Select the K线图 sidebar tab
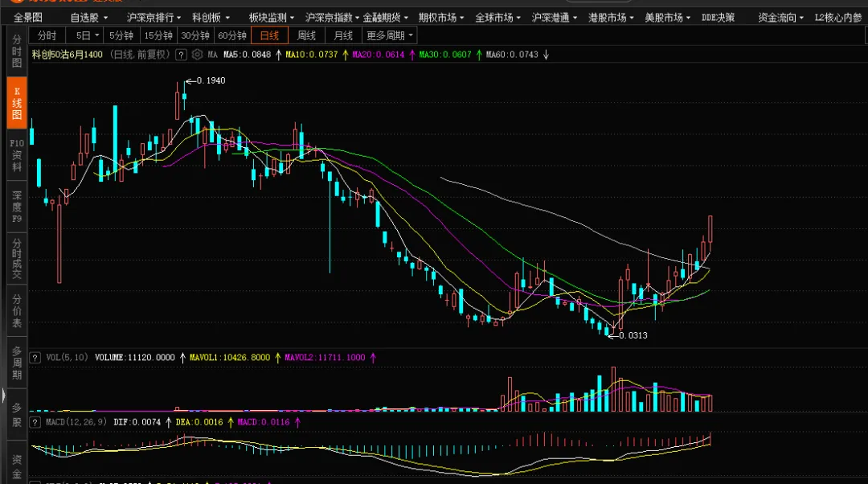This screenshot has height=484, width=868. pos(17,102)
